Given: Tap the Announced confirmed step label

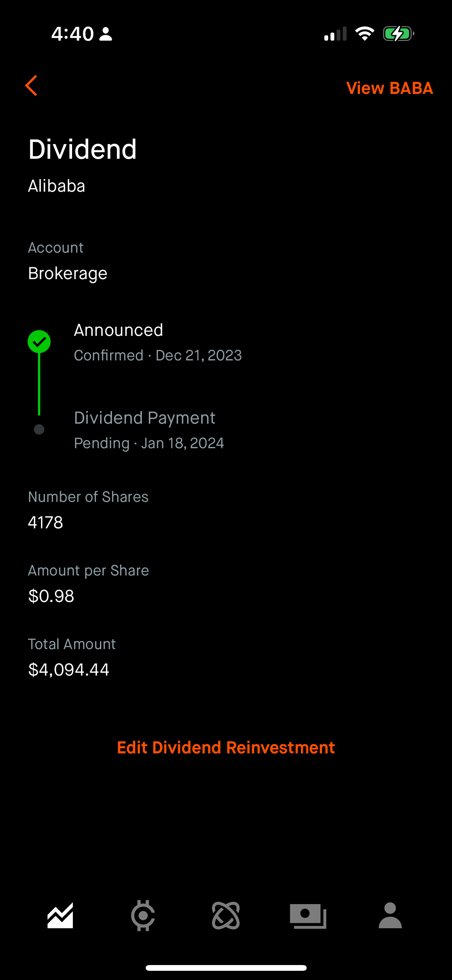Looking at the screenshot, I should point(119,331).
